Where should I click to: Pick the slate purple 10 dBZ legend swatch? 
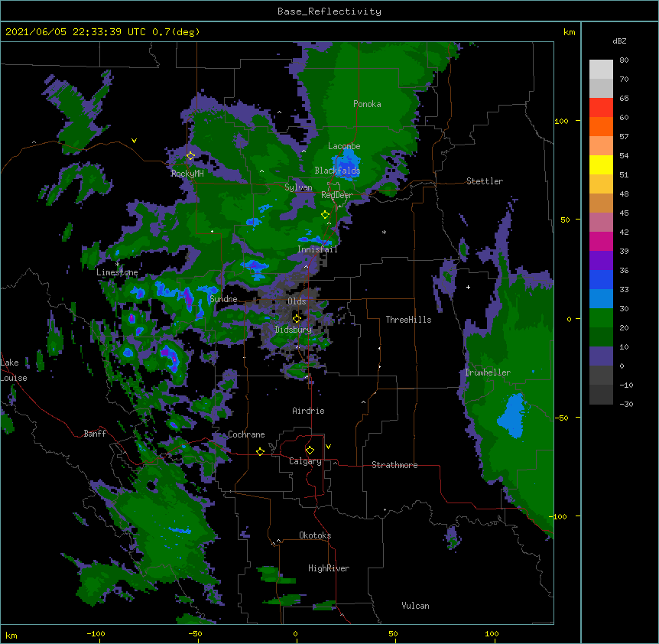pyautogui.click(x=601, y=356)
